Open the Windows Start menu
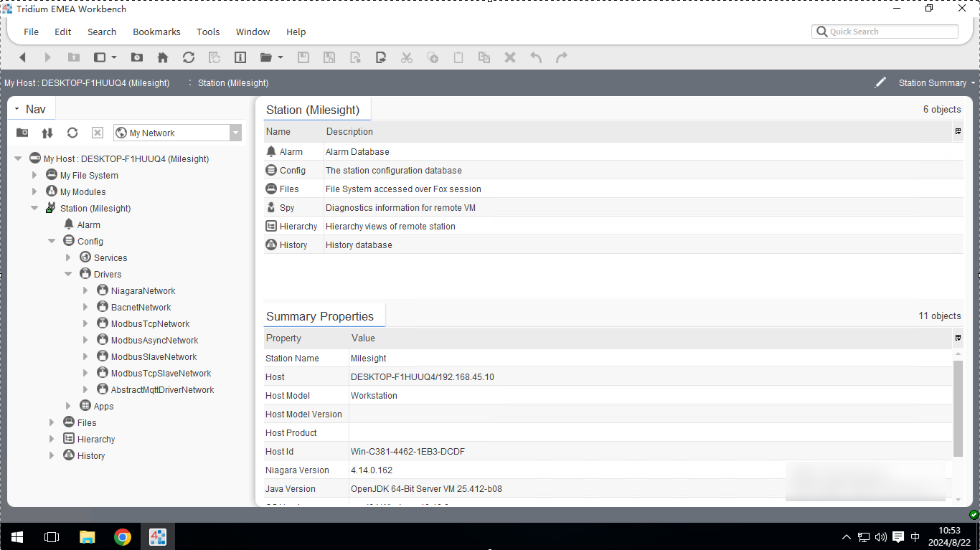 tap(17, 536)
